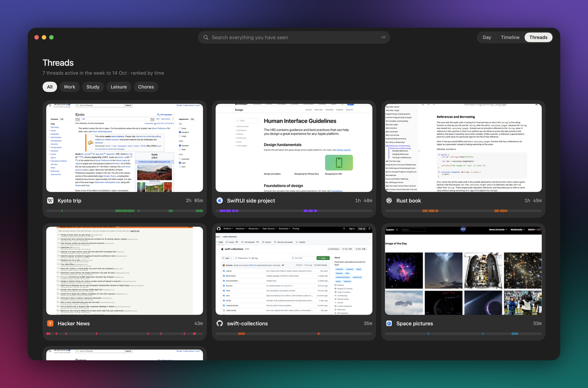Click the Y icon beside Hacker News
The height and width of the screenshot is (388, 588).
(x=50, y=323)
